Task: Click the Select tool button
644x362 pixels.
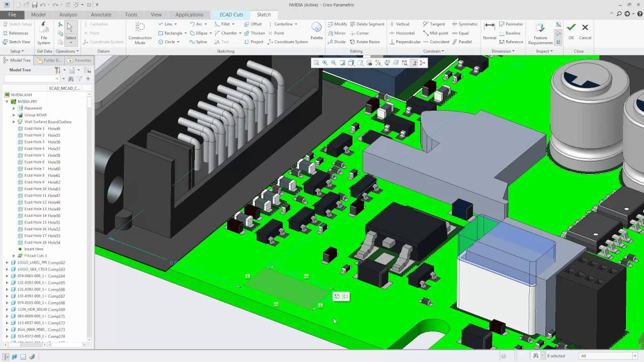Action: coord(71,33)
